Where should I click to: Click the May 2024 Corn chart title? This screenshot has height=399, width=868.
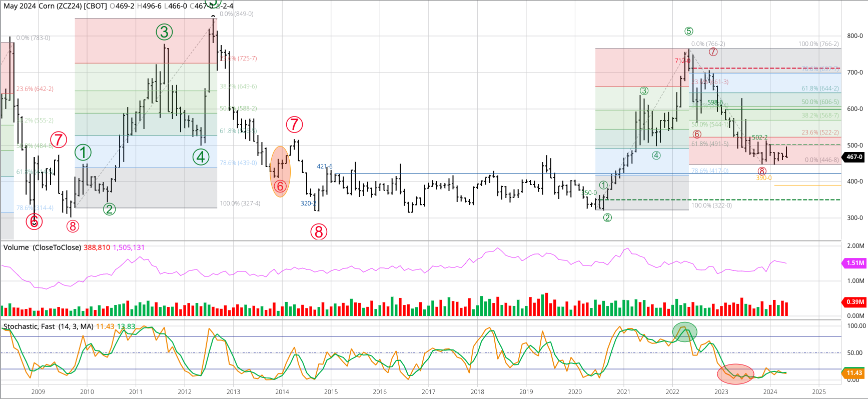click(55, 6)
